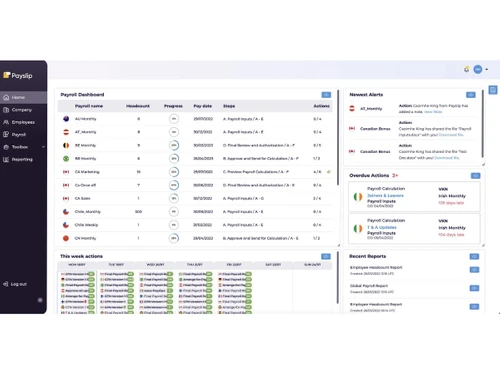The width and height of the screenshot is (500, 375).
Task: Click the Newest Alerts panel scrollbar
Action: (482, 123)
